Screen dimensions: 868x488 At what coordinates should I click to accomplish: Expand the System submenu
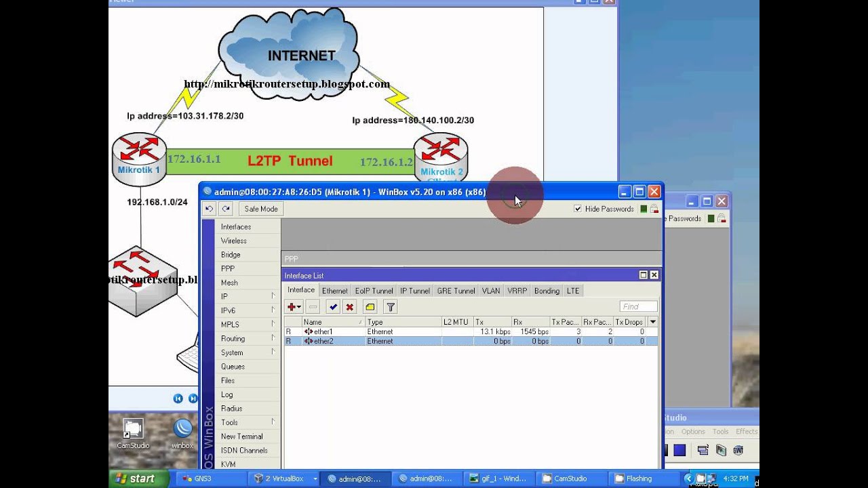273,352
